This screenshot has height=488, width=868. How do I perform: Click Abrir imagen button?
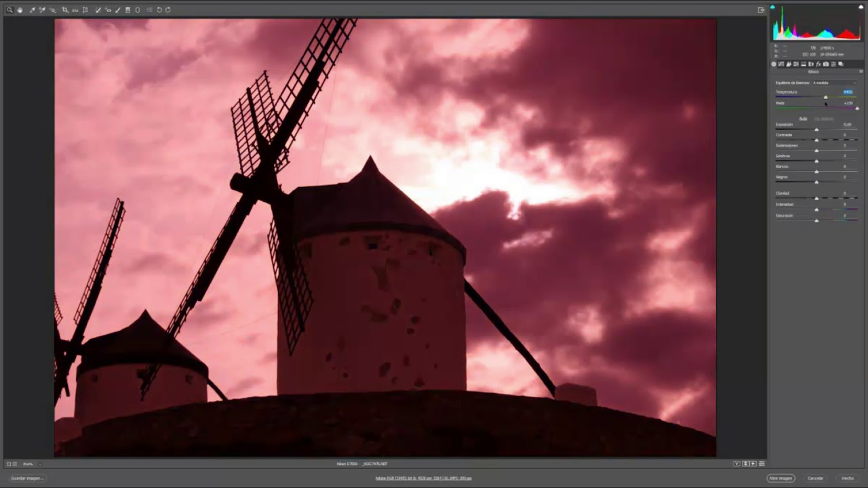pos(781,478)
